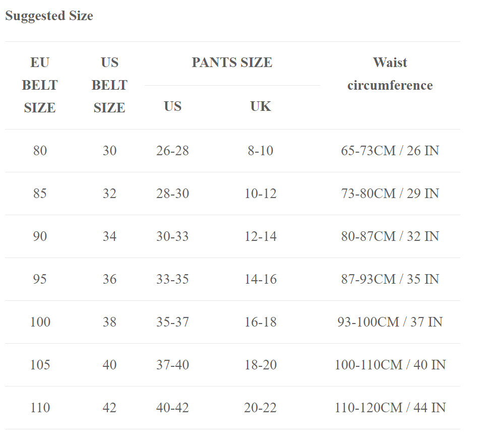
Task: Click the US BELT SIZE column header
Action: 109,85
